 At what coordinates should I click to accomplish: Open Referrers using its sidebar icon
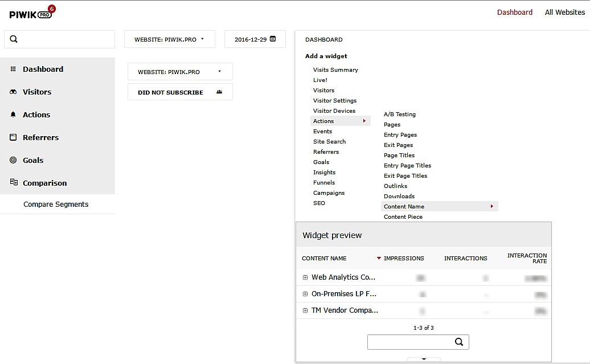13,137
